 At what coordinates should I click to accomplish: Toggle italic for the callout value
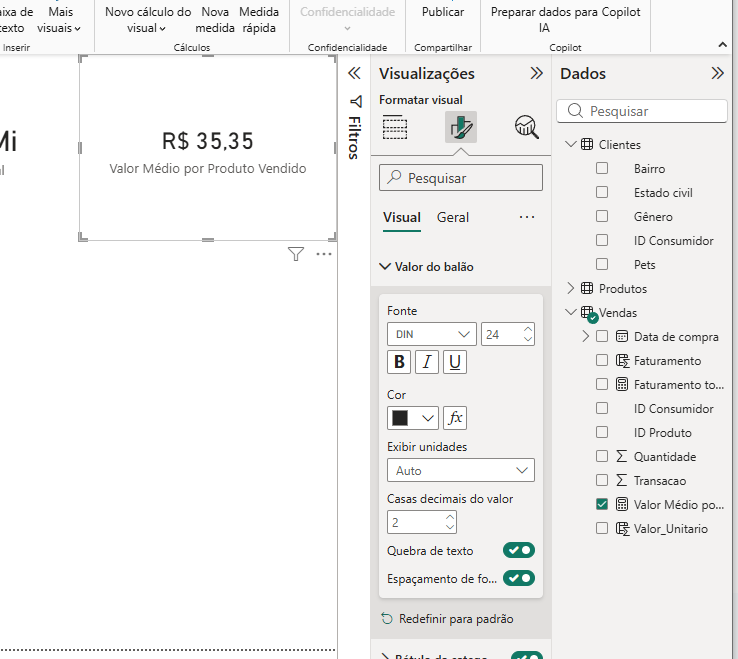(x=427, y=362)
